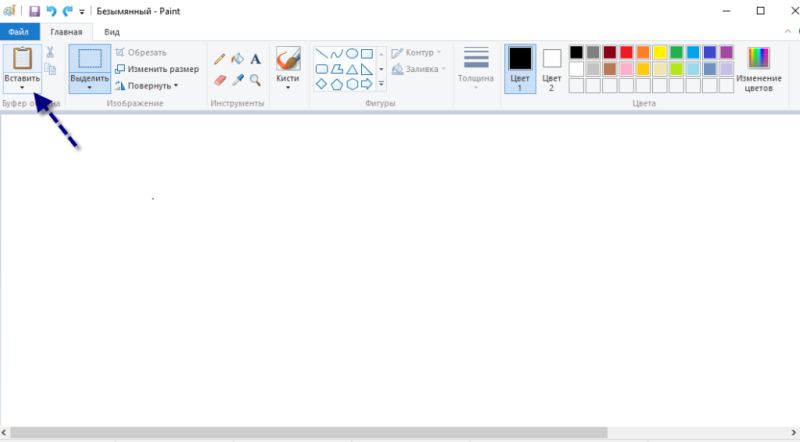Pick the yellow color swatch
The height and width of the screenshot is (442, 800).
[x=659, y=52]
